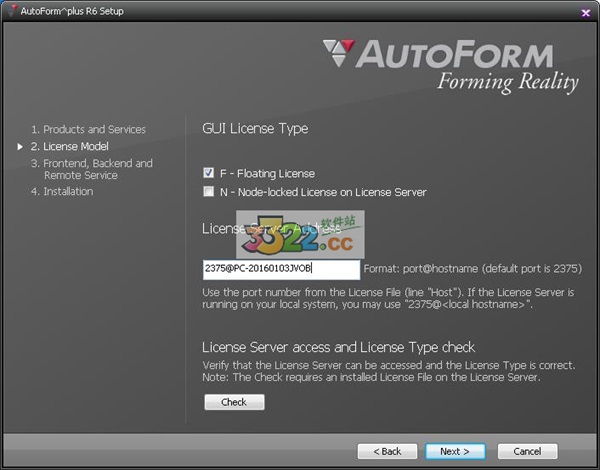Select step 1. Products and Services
This screenshot has width=600, height=470.
point(88,129)
